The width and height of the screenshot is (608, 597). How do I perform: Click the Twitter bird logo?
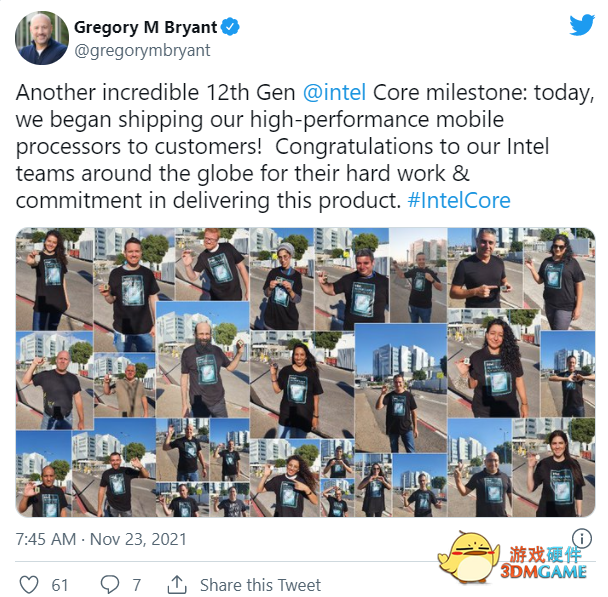pos(582,24)
